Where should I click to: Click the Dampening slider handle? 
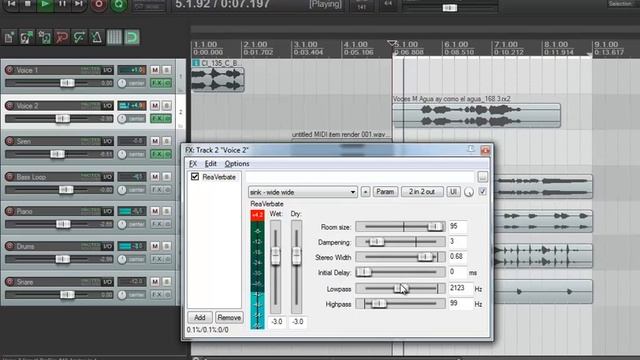376,242
